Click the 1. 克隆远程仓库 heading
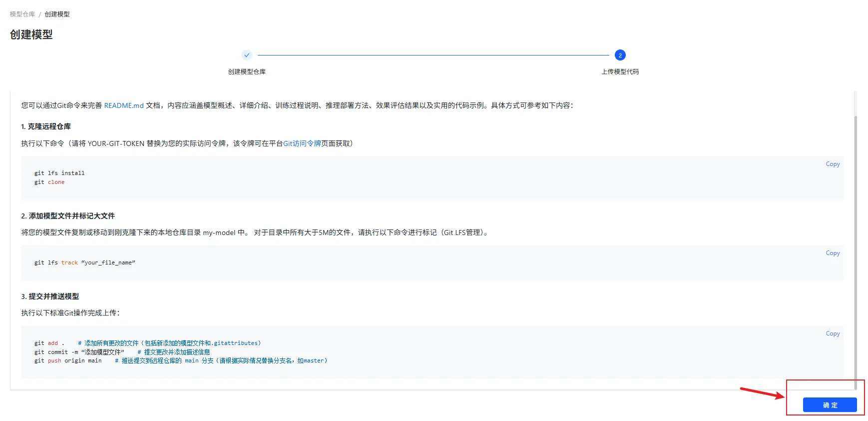 pos(46,126)
